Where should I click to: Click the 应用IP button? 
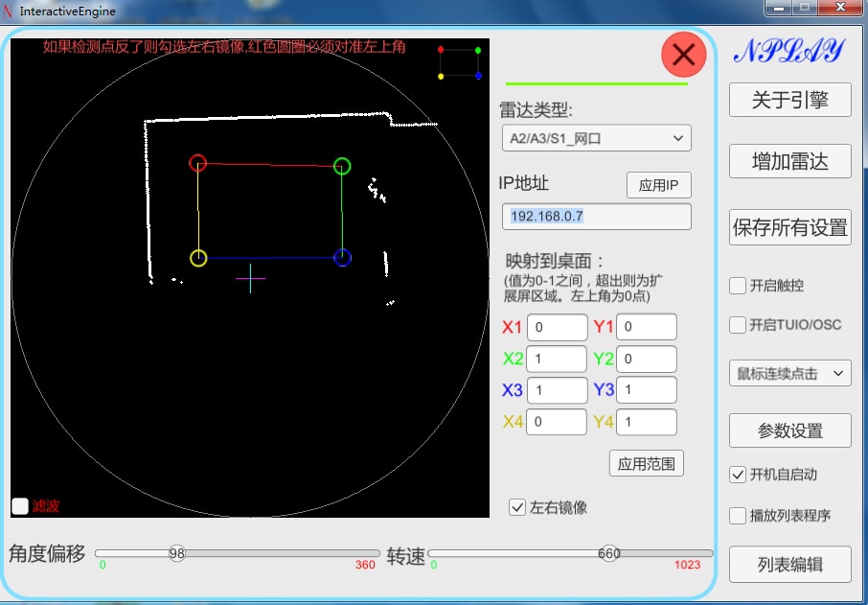(x=659, y=185)
